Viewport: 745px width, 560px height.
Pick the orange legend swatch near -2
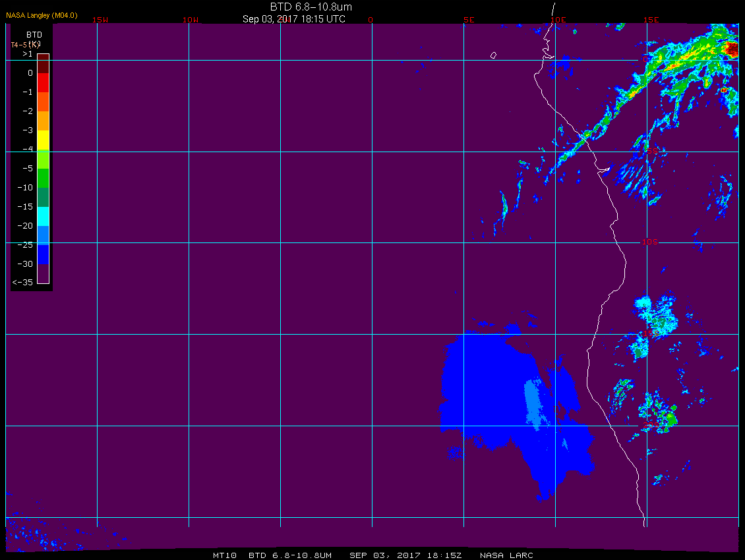(x=44, y=121)
